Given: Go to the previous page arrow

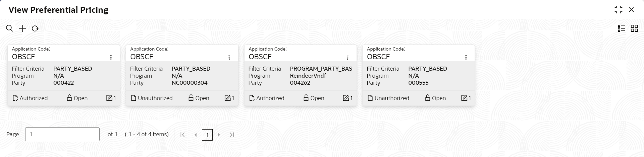Looking at the screenshot, I should (x=196, y=135).
